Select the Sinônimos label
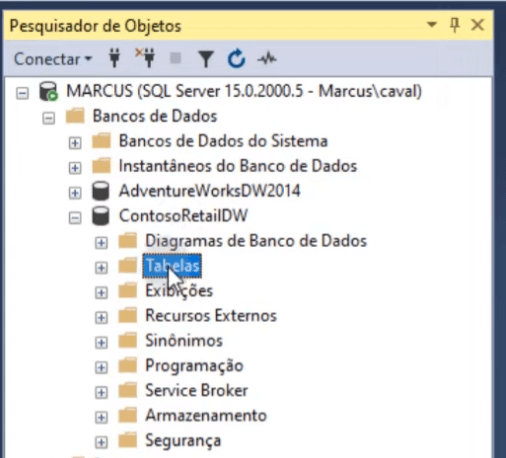This screenshot has height=458, width=506. pyautogui.click(x=184, y=341)
